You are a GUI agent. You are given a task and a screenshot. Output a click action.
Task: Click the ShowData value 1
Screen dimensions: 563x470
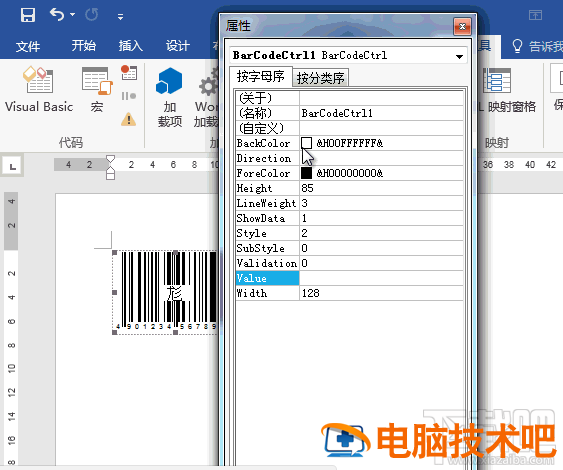pyautogui.click(x=381, y=218)
